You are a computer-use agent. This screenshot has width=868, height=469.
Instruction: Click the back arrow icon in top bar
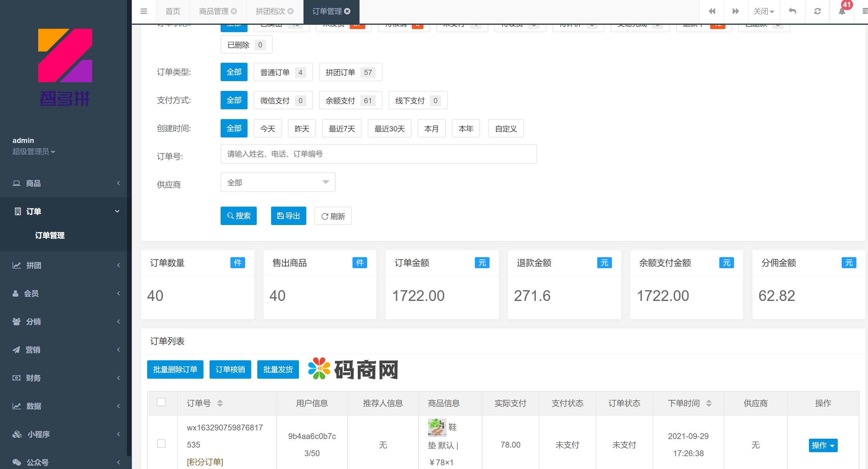(x=792, y=11)
